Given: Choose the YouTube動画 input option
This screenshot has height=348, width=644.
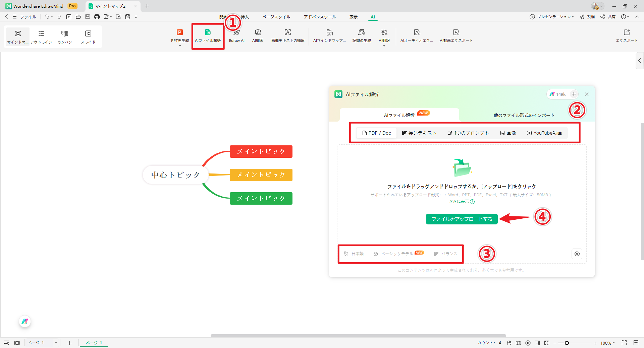Looking at the screenshot, I should click(x=544, y=133).
